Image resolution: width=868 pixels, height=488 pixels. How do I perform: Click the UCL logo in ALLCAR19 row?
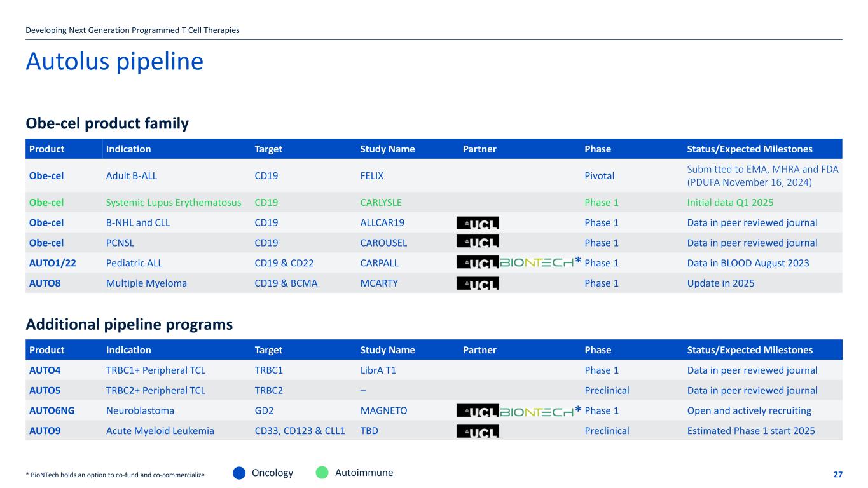pos(478,222)
